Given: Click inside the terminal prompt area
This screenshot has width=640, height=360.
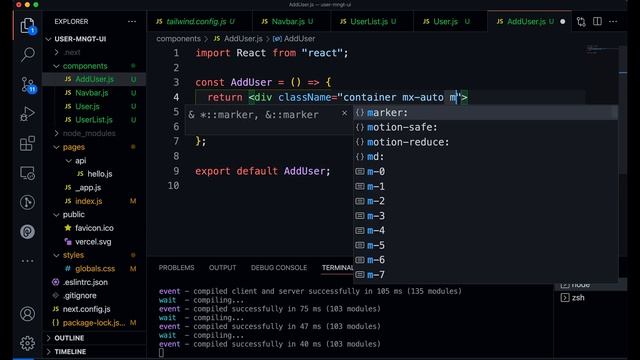Looking at the screenshot, I should 162,353.
